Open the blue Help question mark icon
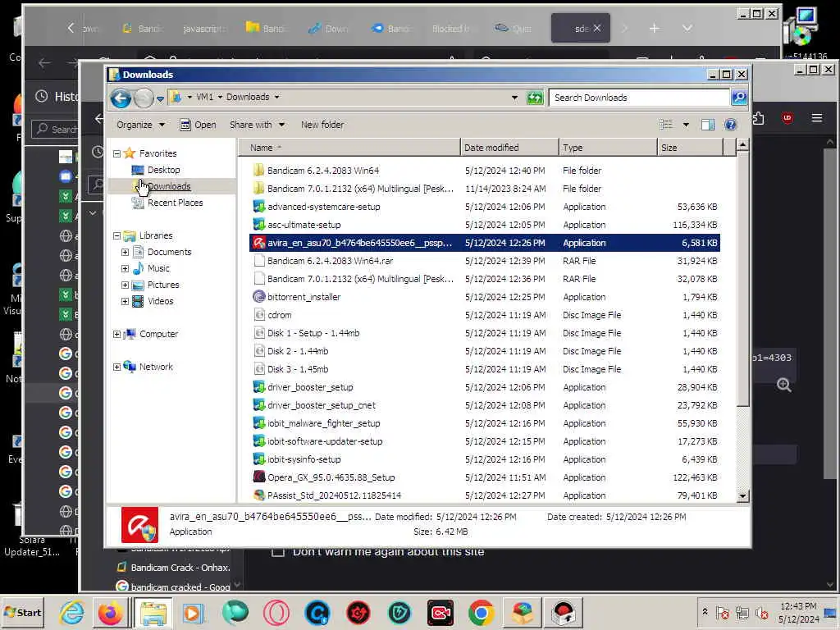The width and height of the screenshot is (840, 630). click(x=730, y=125)
